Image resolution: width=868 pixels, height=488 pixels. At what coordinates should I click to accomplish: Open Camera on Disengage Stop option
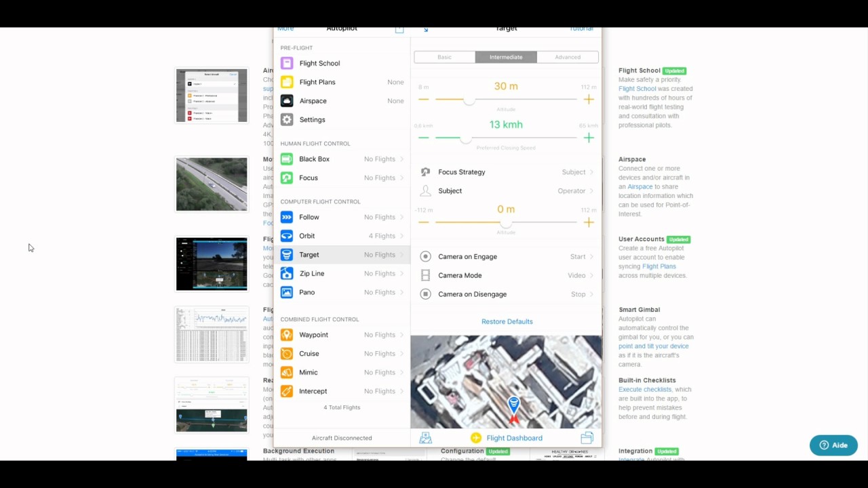[582, 294]
